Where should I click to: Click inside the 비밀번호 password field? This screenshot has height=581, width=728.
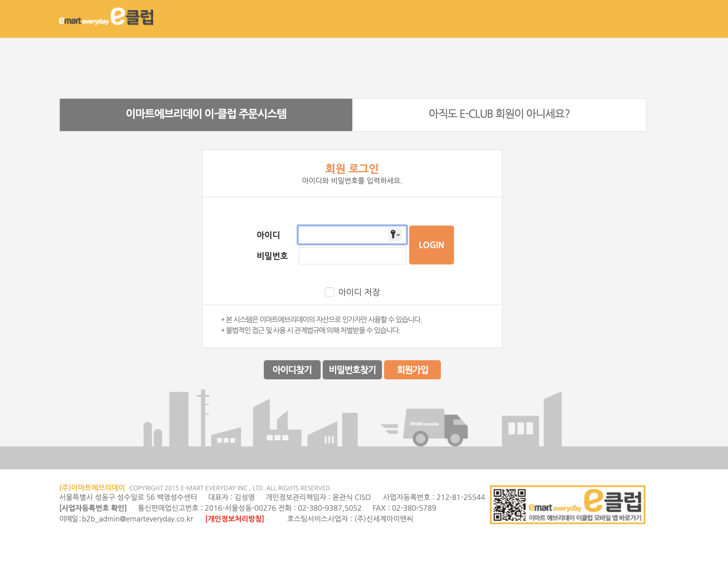(352, 256)
